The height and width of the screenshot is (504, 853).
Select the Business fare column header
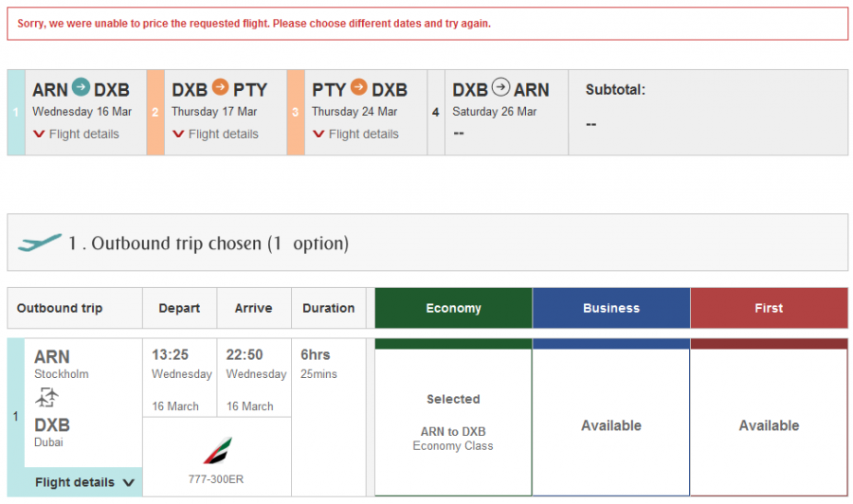tap(611, 308)
